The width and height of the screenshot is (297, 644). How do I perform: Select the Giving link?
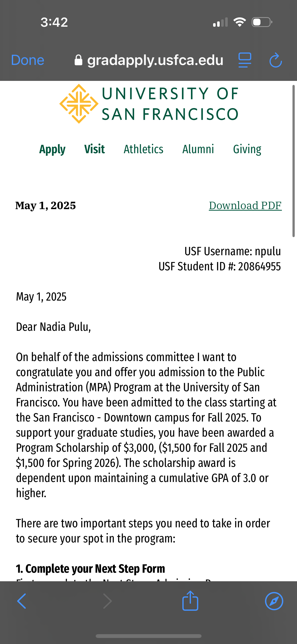click(x=247, y=149)
